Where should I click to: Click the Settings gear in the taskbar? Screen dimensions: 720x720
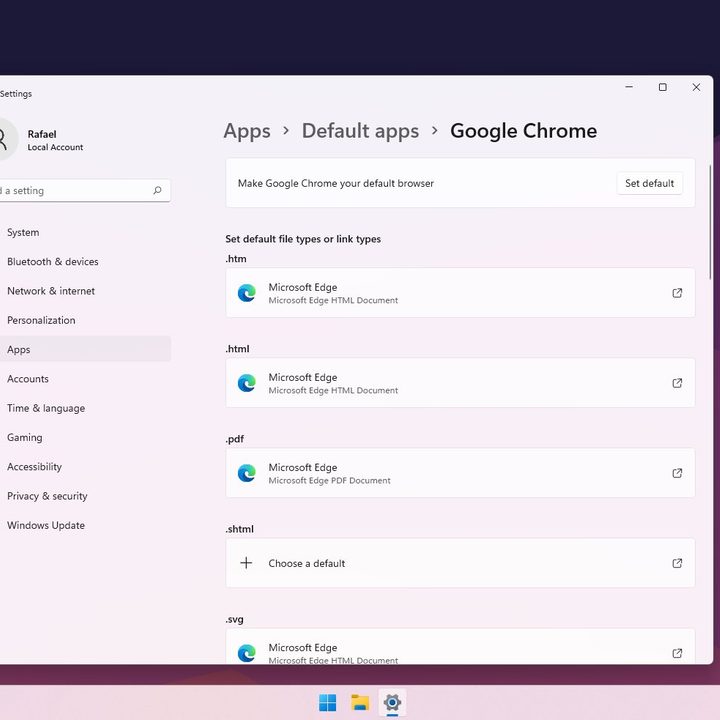[x=392, y=703]
